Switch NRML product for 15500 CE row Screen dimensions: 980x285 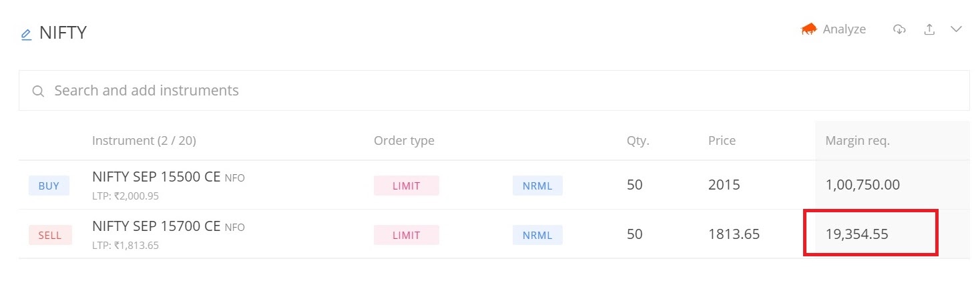point(537,186)
